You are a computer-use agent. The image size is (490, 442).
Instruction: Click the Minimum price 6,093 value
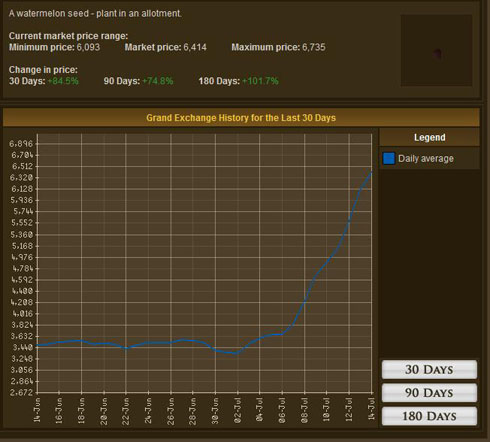tap(88, 47)
